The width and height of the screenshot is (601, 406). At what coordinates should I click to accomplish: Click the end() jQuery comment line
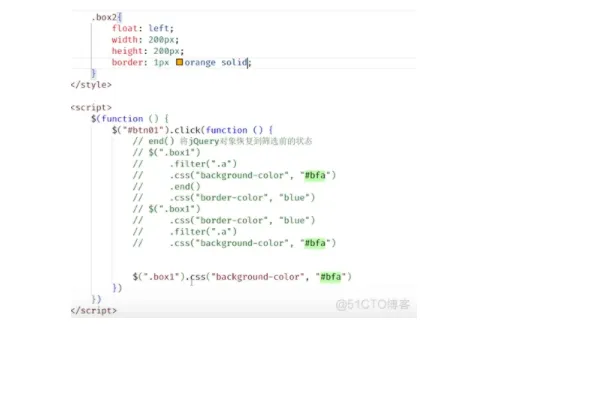(222, 141)
